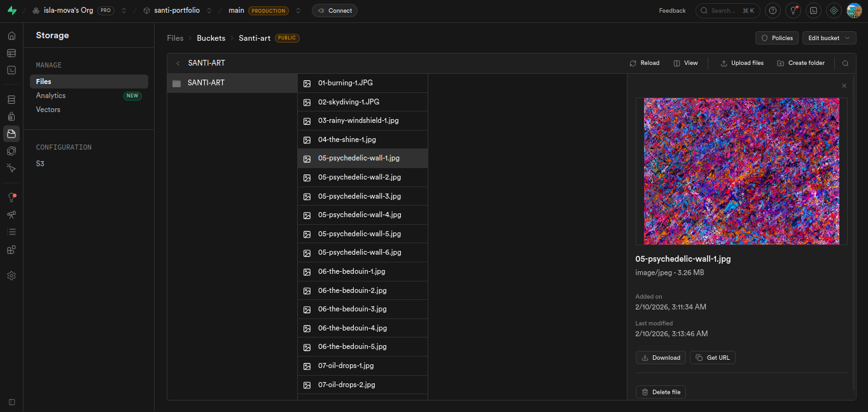The height and width of the screenshot is (412, 868).
Task: Open the help question-mark icon
Action: 773,11
